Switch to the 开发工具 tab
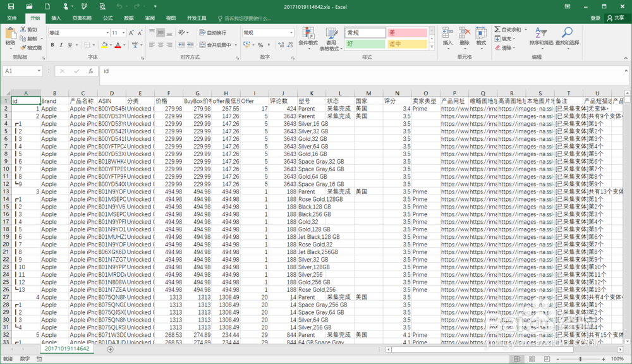 click(197, 18)
